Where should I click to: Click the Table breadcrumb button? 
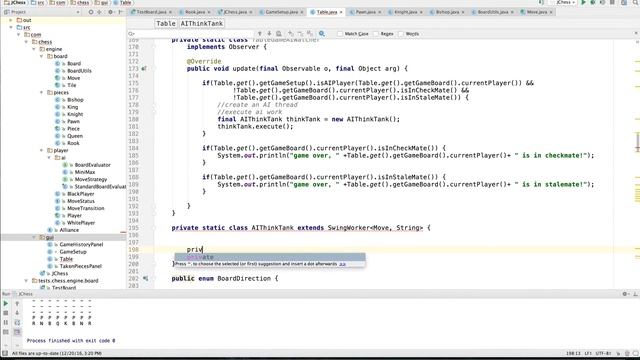pyautogui.click(x=166, y=24)
